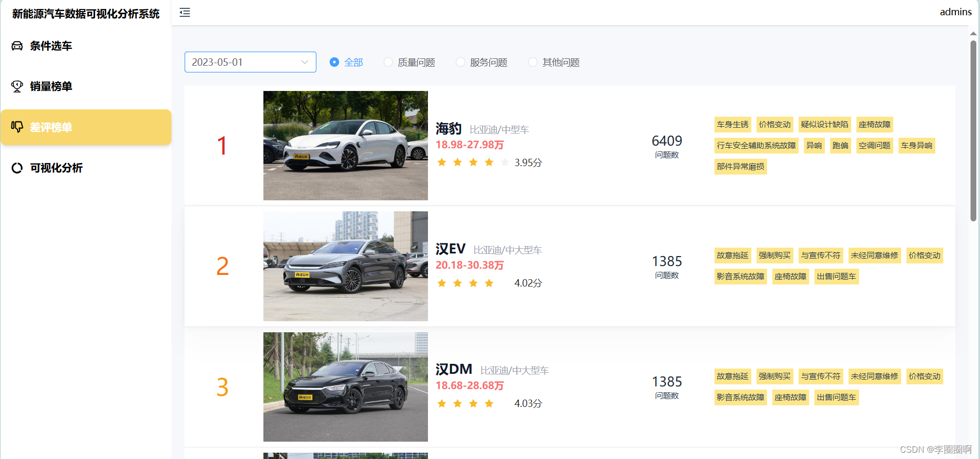980x459 pixels.
Task: Open the 2023-05-01 date dropdown
Action: click(x=250, y=62)
